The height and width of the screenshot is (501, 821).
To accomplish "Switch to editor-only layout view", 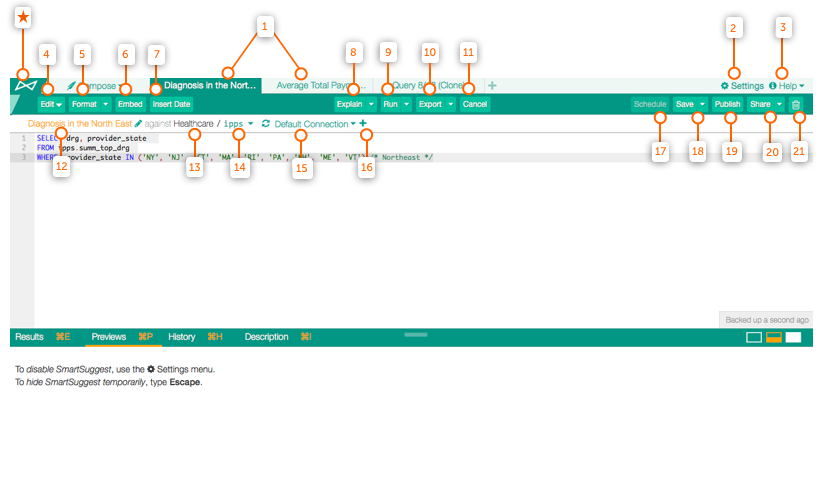I will [x=753, y=337].
